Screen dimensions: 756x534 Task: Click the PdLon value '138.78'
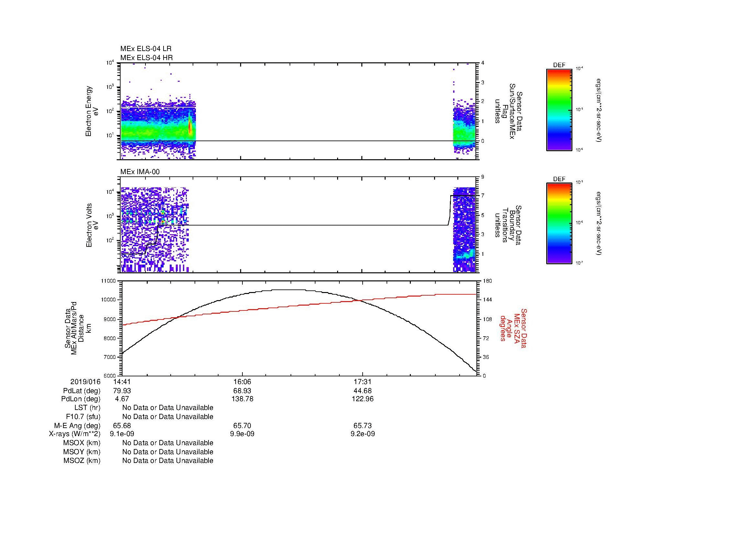point(242,399)
